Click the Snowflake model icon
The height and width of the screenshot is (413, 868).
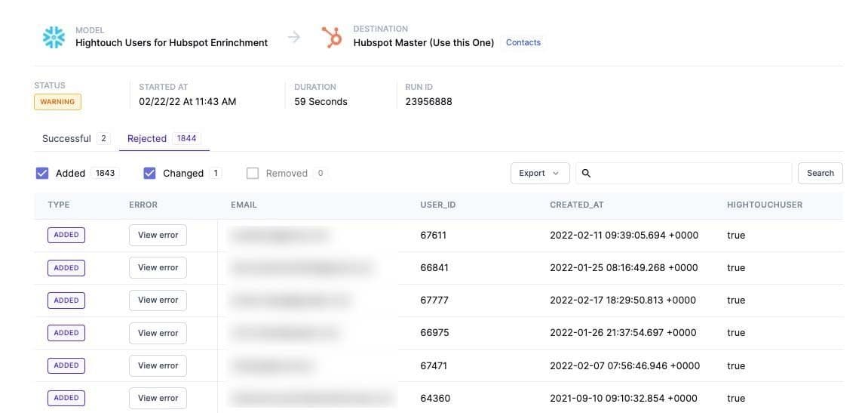54,37
